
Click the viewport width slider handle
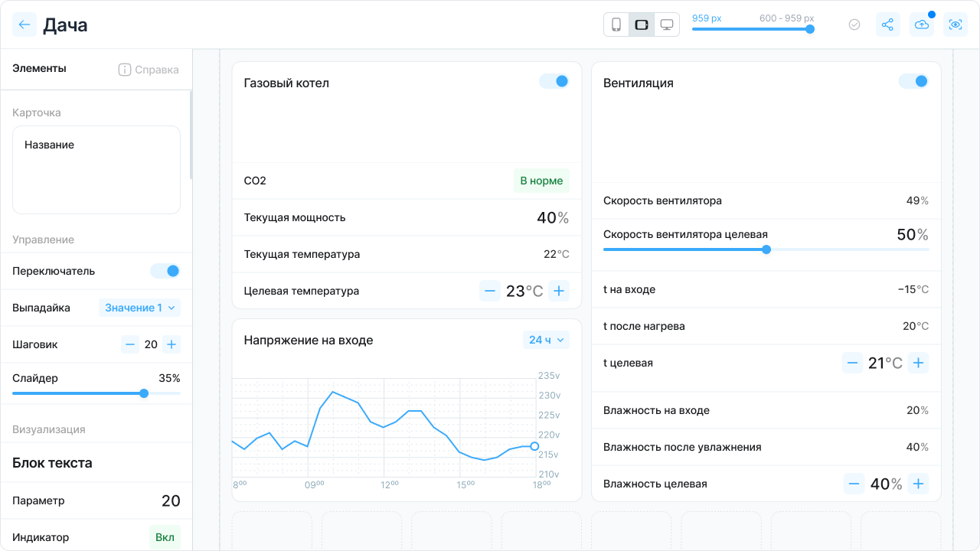tap(810, 29)
